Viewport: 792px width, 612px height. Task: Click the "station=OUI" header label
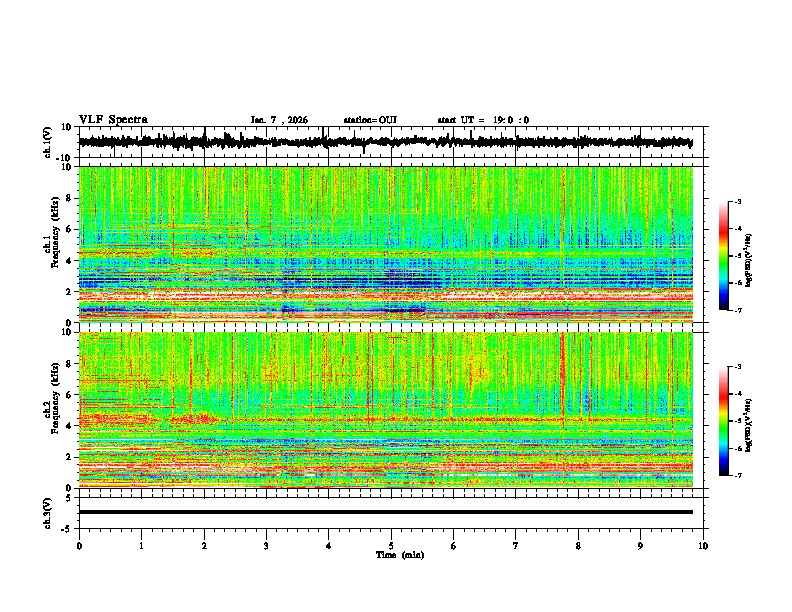tap(370, 120)
